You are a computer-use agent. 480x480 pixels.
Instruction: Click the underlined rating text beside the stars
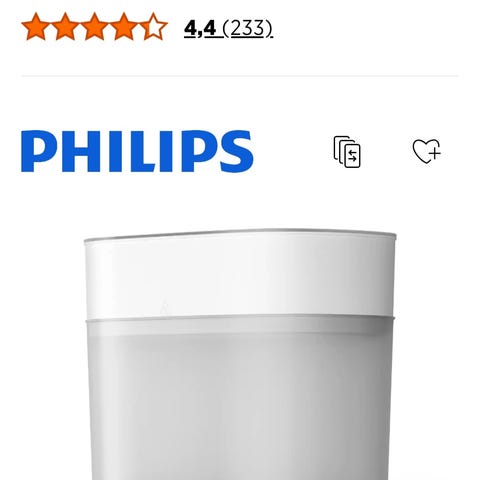(x=228, y=29)
